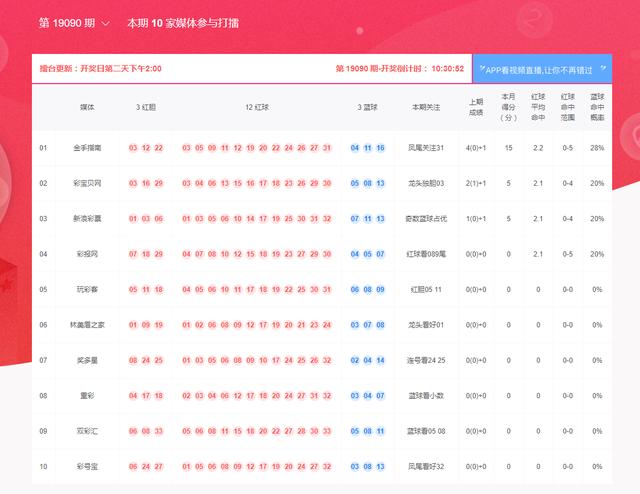Click the 擂台更新 update notice text
This screenshot has height=494, width=640.
pyautogui.click(x=100, y=69)
